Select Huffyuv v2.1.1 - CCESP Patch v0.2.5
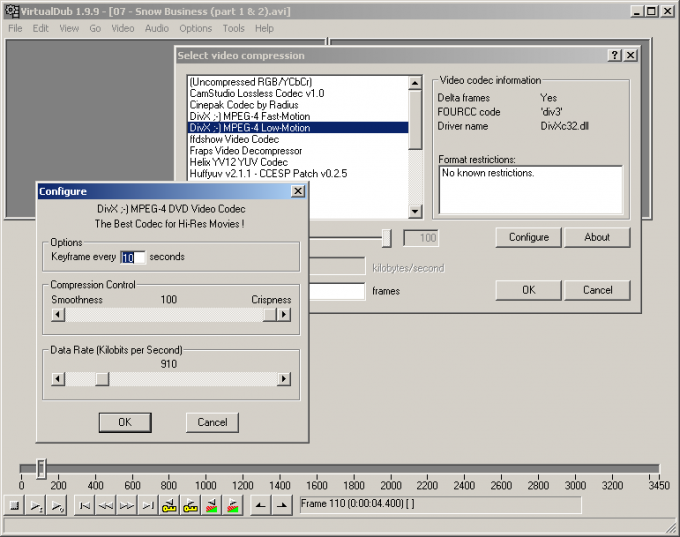680x537 pixels. point(298,174)
